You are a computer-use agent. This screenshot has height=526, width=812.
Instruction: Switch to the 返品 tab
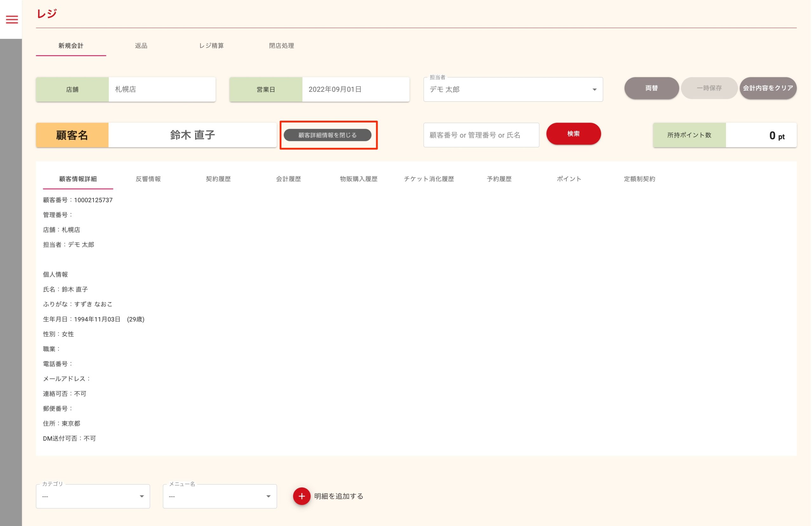click(x=141, y=46)
